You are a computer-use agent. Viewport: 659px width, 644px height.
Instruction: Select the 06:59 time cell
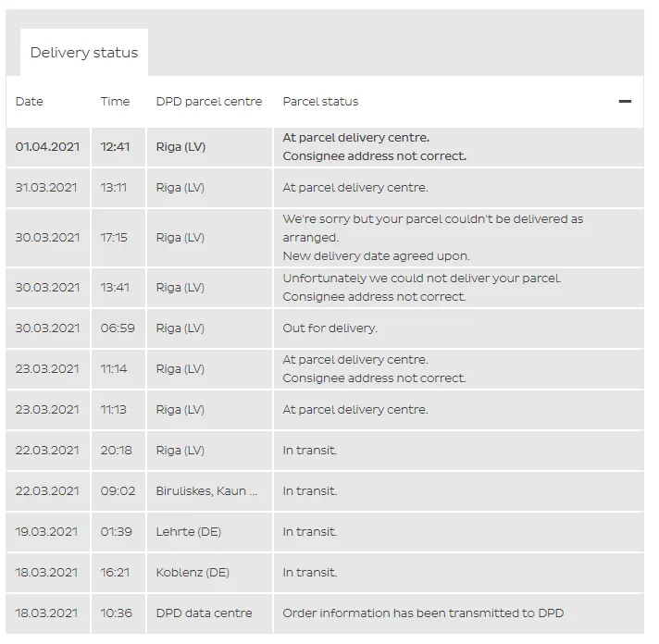click(118, 328)
